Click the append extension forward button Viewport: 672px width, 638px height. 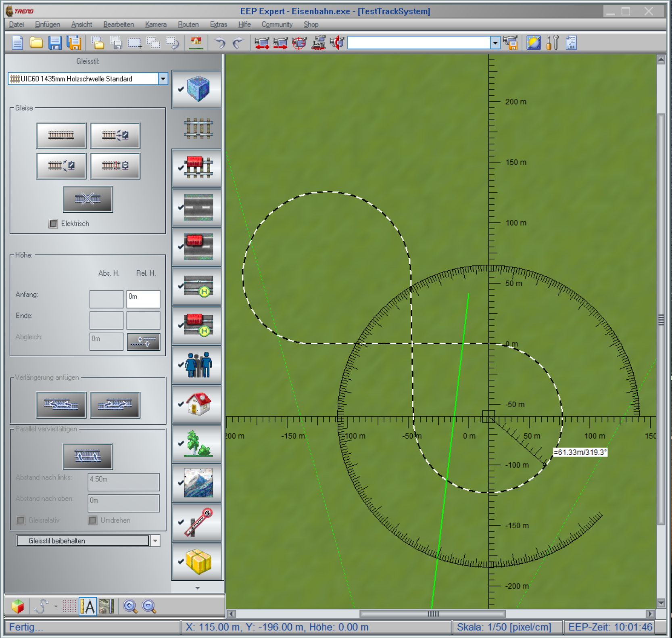(115, 404)
